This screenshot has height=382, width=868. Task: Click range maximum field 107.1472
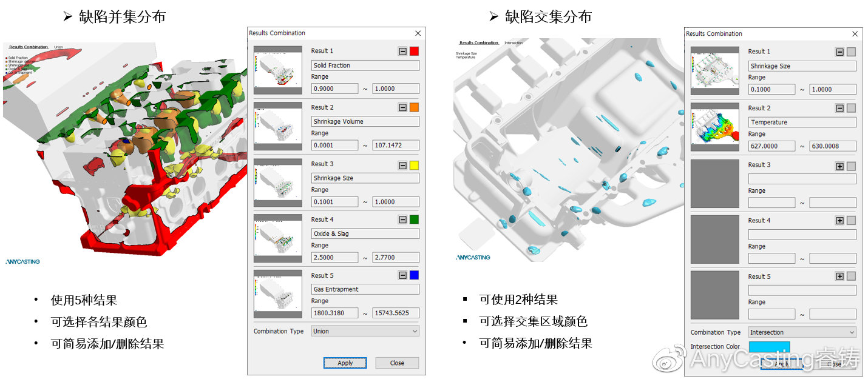point(396,145)
